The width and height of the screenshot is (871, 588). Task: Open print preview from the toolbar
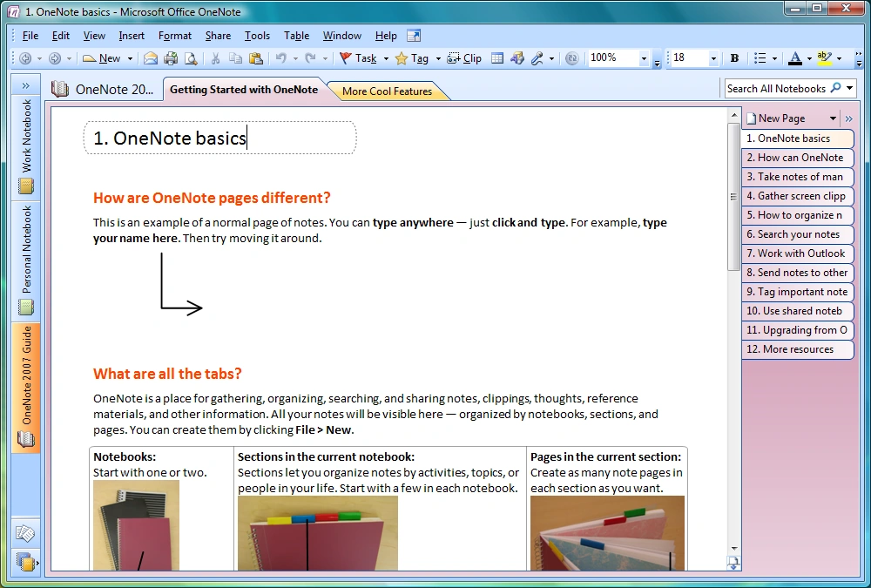coord(190,58)
